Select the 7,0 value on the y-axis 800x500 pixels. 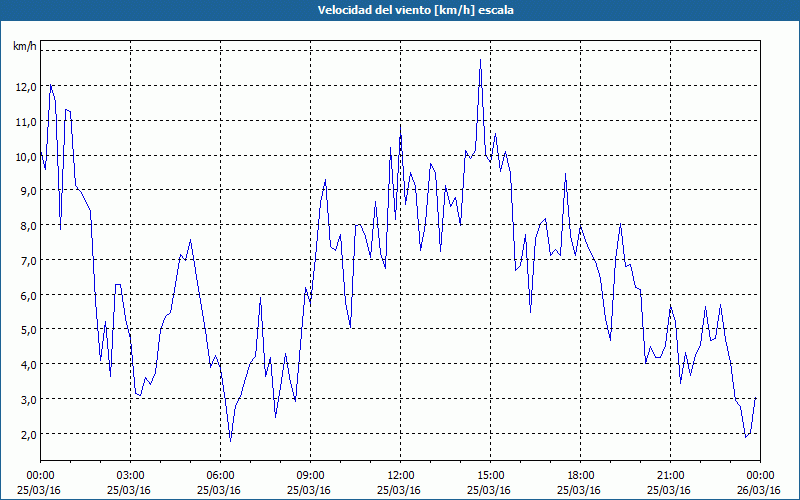click(28, 261)
